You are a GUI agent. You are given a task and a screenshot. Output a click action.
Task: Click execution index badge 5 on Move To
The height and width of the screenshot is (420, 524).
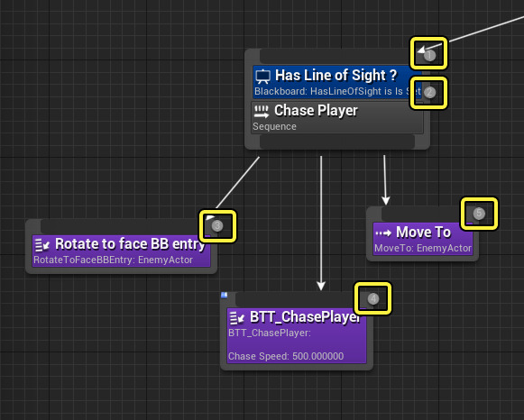click(x=479, y=213)
